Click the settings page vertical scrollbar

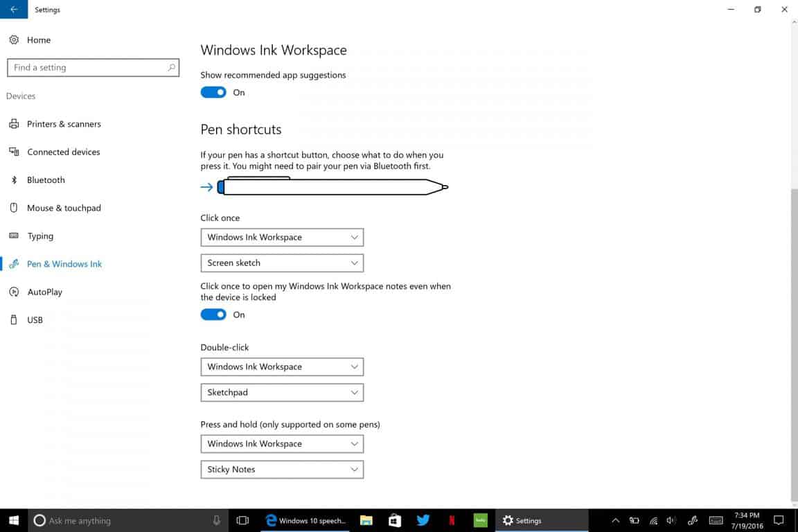point(794,345)
